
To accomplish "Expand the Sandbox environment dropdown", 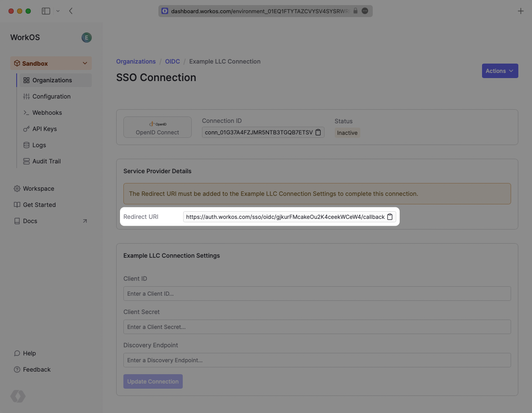I will (85, 64).
